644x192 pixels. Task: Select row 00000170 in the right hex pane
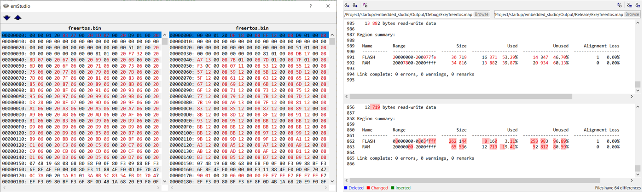coord(249,175)
